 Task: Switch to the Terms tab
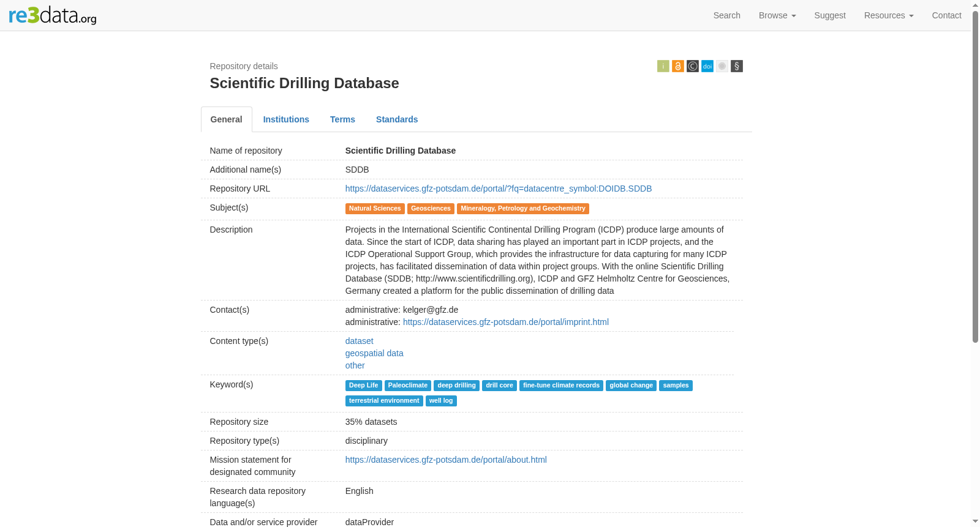[342, 119]
